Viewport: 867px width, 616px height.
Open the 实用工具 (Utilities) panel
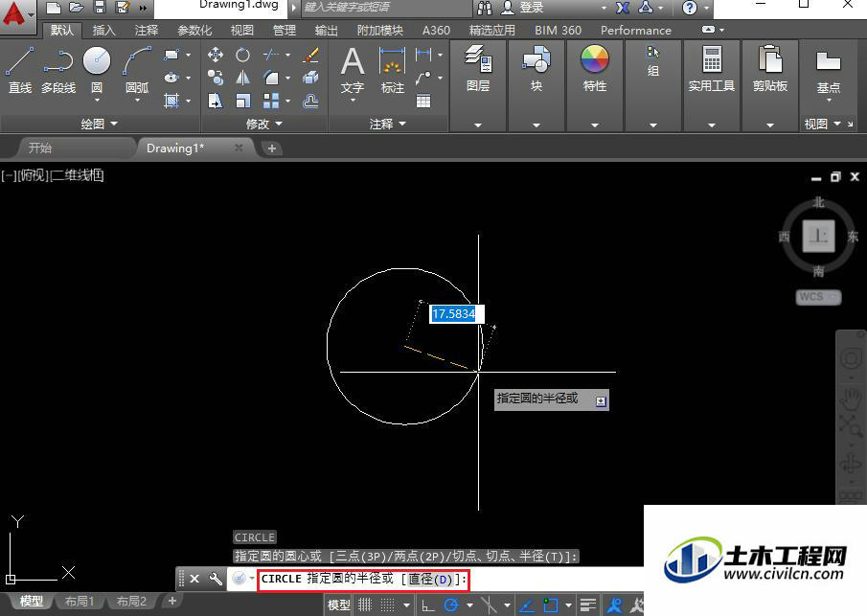712,69
